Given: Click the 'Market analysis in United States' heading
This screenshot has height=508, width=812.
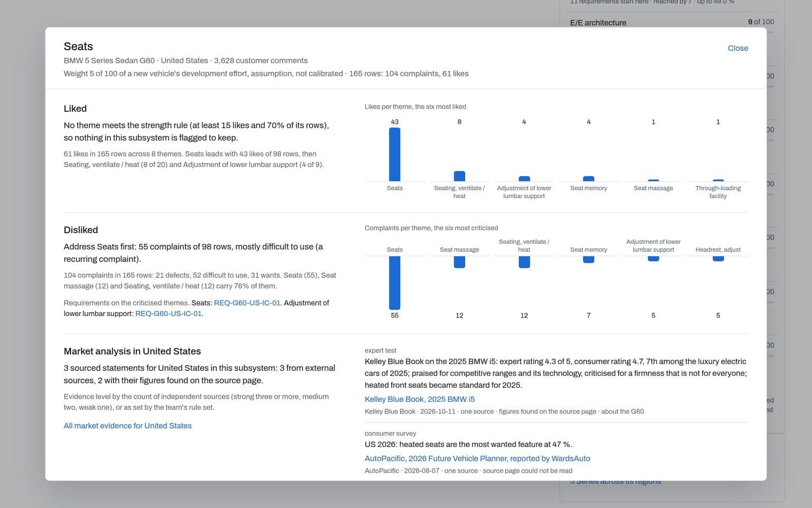Looking at the screenshot, I should click(x=132, y=351).
